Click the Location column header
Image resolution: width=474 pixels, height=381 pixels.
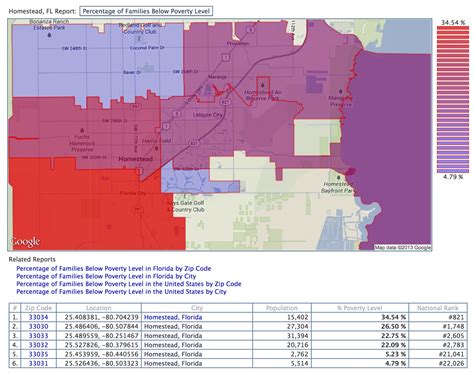(x=99, y=308)
